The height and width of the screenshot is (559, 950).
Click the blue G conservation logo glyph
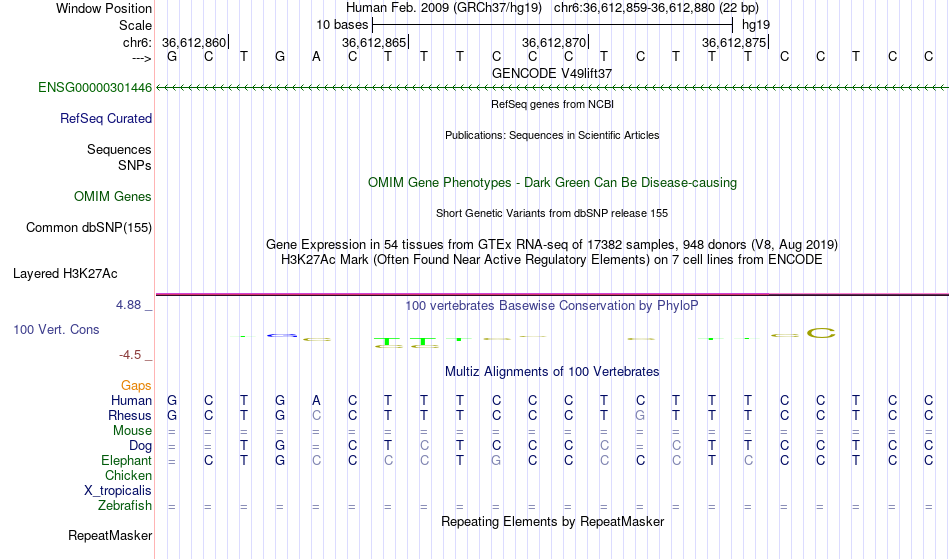(x=281, y=335)
